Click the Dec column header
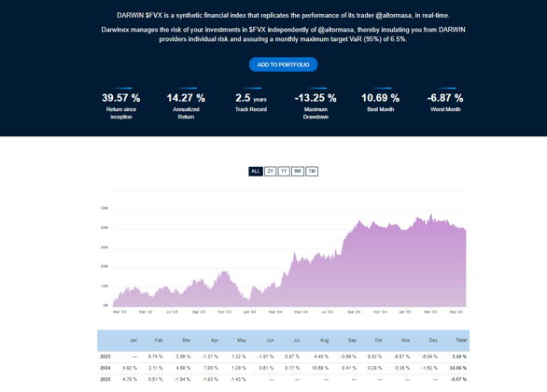547x392 pixels. click(x=433, y=340)
